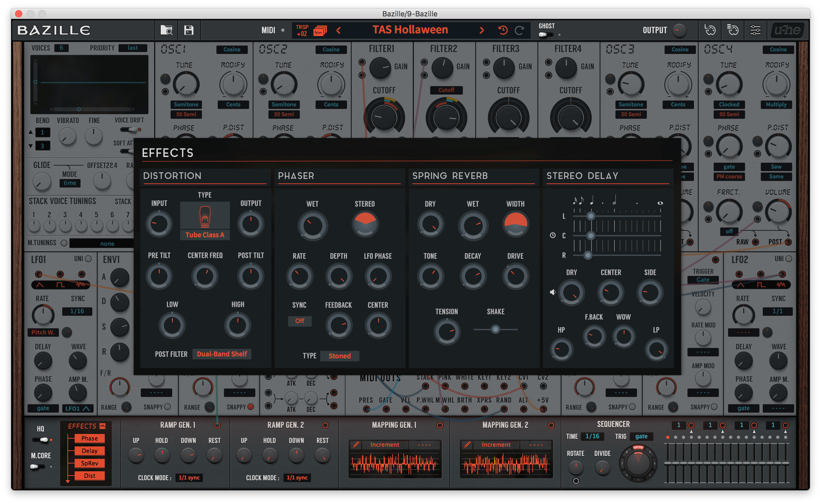Screen dimensions: 821x504
Task: Click the redo icon
Action: [x=519, y=30]
